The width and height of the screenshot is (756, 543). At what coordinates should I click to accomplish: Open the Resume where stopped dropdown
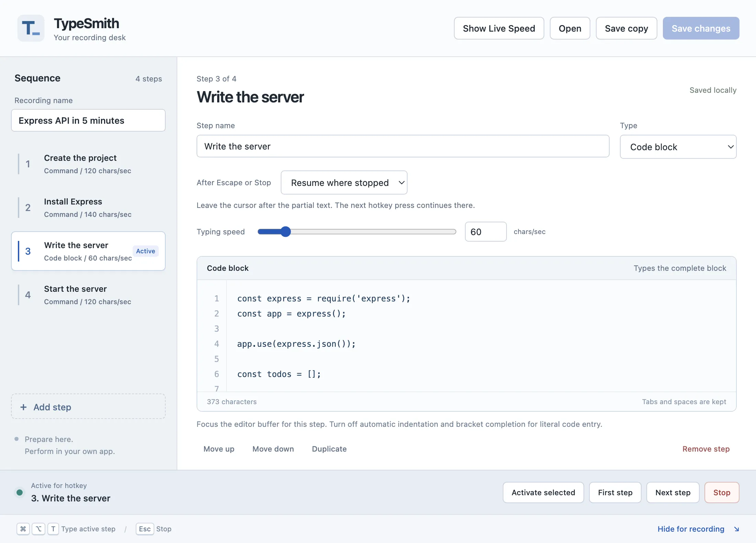point(344,182)
